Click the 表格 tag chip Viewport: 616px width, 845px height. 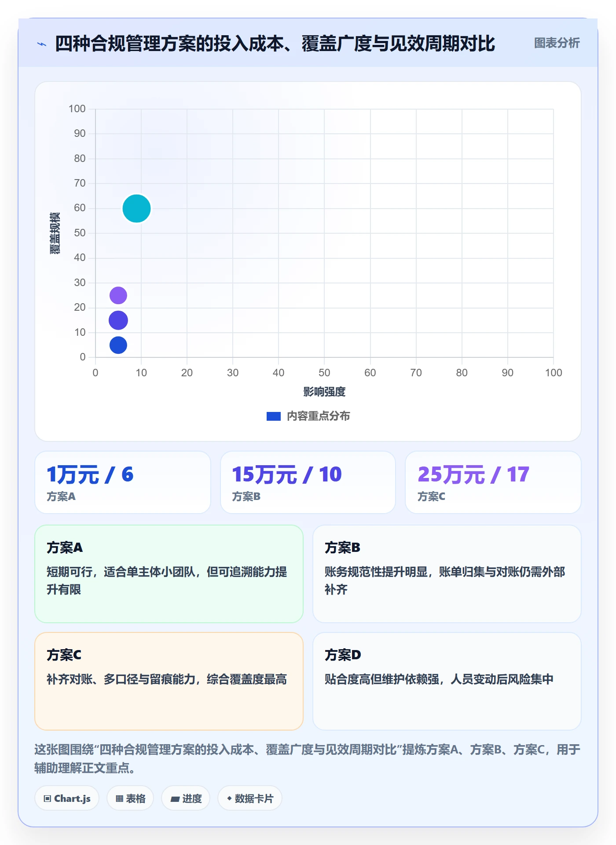click(130, 798)
